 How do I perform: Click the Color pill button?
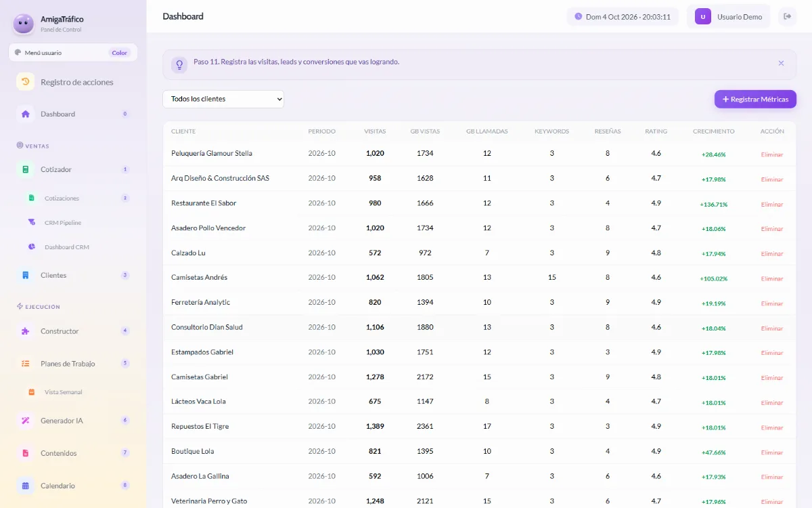[119, 53]
